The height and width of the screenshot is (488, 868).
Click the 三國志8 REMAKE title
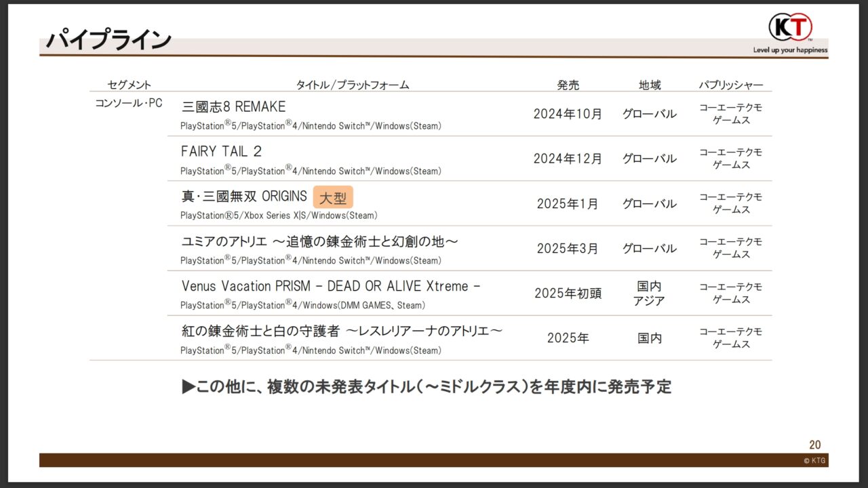[234, 106]
